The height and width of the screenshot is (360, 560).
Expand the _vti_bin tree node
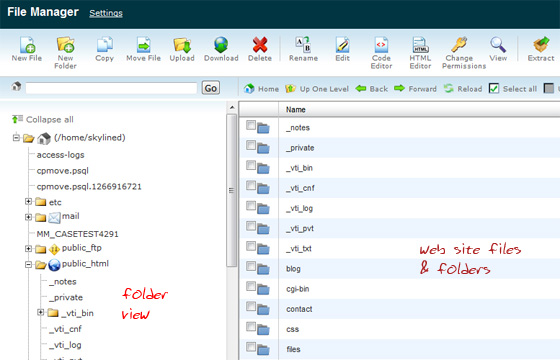pyautogui.click(x=41, y=312)
